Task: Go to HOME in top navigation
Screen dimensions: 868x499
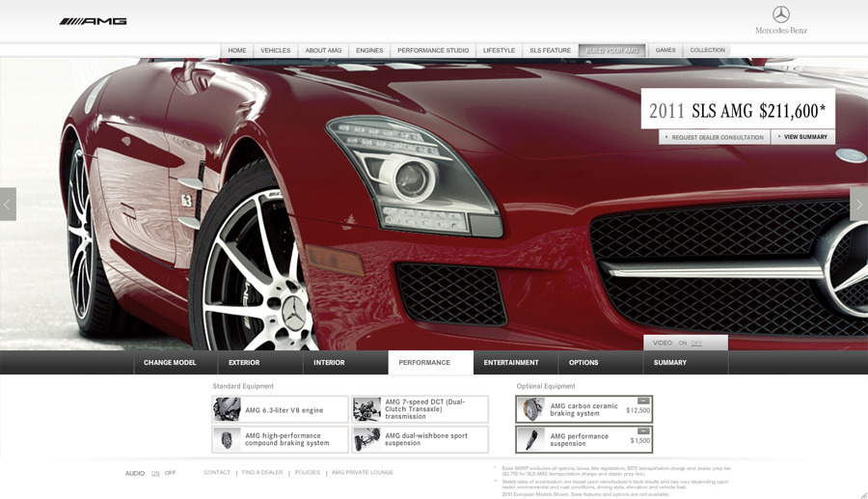Action: click(237, 50)
